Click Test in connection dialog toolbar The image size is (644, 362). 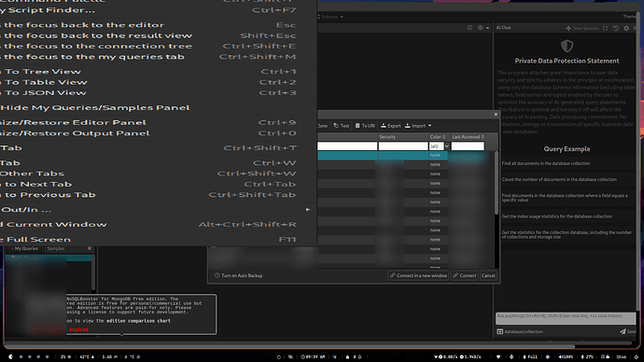(x=342, y=126)
